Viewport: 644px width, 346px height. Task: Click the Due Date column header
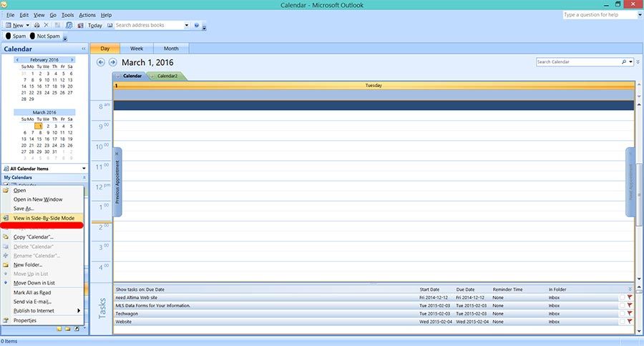(x=465, y=290)
